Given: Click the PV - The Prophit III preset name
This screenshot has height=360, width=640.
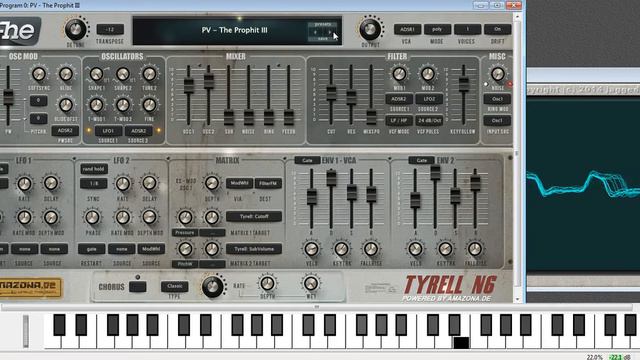Looking at the screenshot, I should pos(234,30).
